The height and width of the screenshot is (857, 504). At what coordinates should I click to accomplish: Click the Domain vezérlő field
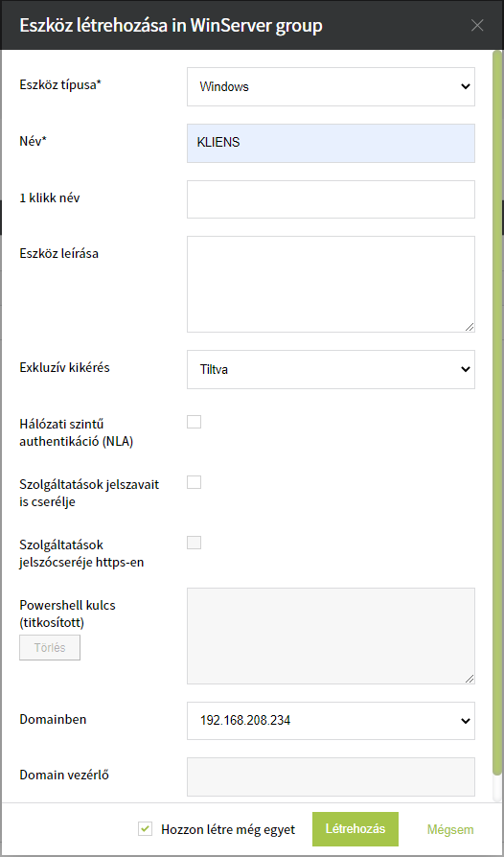(x=331, y=776)
